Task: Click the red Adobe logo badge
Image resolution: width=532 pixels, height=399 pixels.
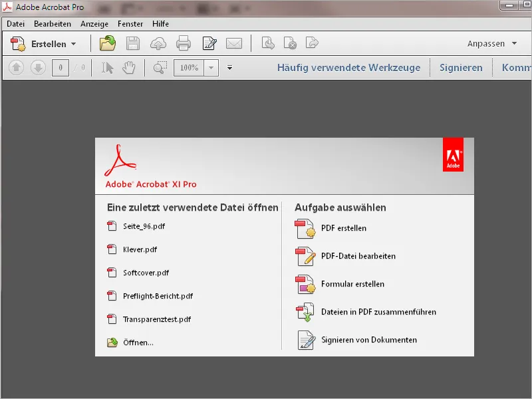Action: click(453, 155)
